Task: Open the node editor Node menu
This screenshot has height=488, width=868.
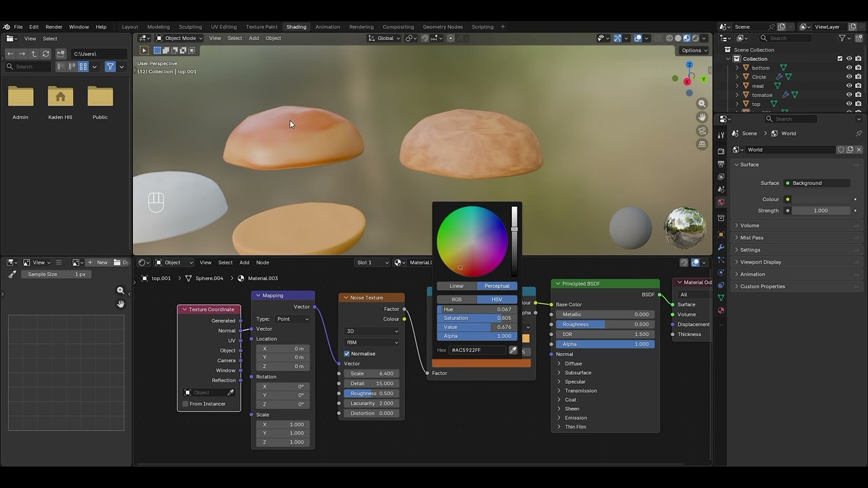Action: tap(262, 262)
